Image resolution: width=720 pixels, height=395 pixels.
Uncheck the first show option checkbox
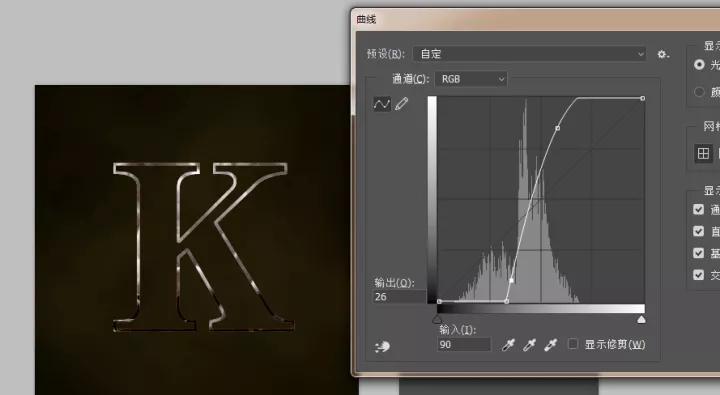(x=698, y=209)
